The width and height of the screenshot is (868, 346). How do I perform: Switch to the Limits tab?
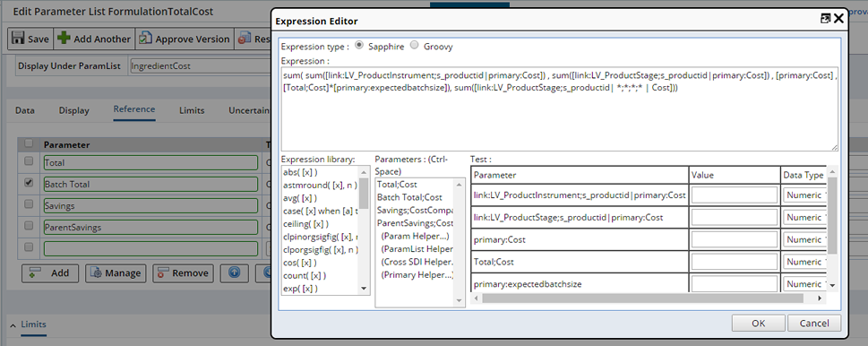point(192,110)
